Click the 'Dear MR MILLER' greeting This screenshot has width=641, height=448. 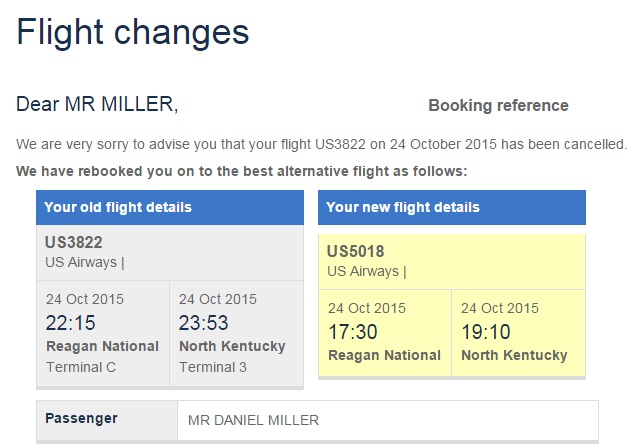click(x=98, y=104)
